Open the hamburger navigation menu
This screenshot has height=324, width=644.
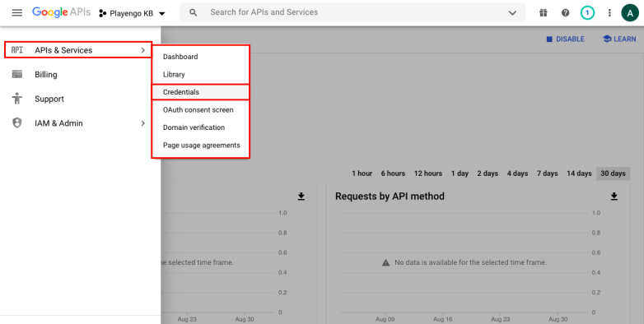16,12
